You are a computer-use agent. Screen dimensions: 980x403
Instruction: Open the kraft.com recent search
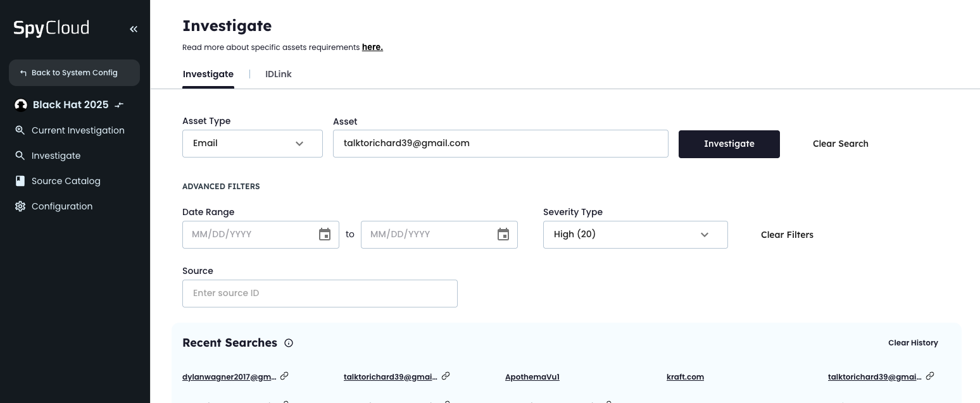(685, 376)
